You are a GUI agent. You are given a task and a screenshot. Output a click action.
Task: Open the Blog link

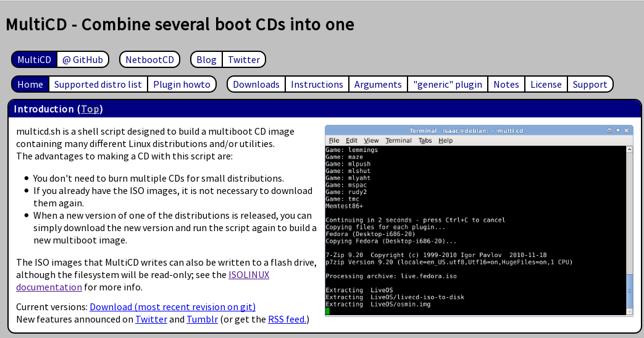coord(206,59)
